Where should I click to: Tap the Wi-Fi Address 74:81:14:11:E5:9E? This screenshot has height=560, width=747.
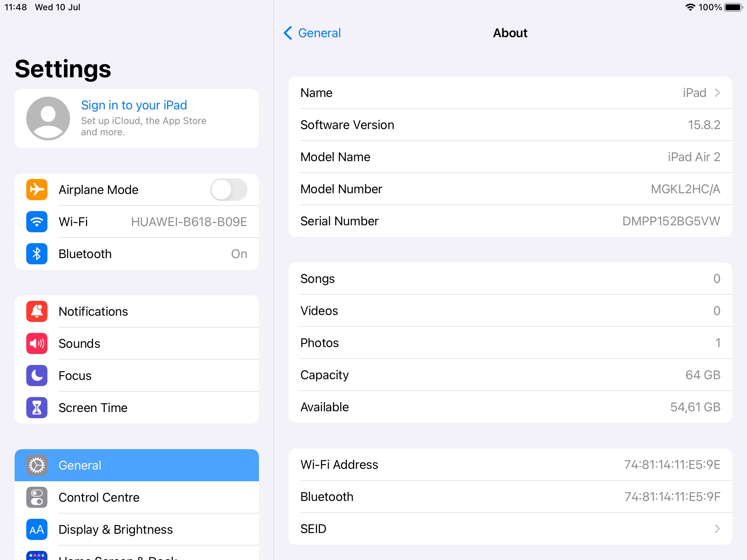pyautogui.click(x=672, y=464)
